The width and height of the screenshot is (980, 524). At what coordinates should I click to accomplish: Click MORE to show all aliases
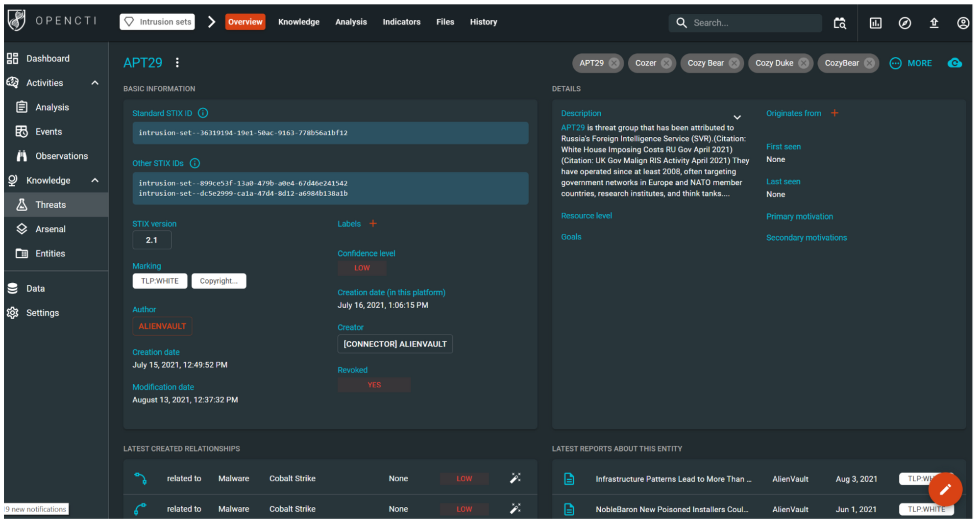[911, 63]
